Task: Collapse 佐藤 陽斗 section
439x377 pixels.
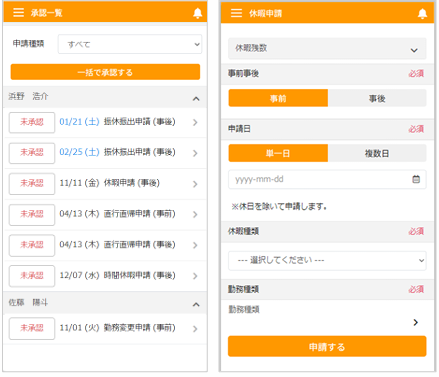Action: [x=196, y=304]
